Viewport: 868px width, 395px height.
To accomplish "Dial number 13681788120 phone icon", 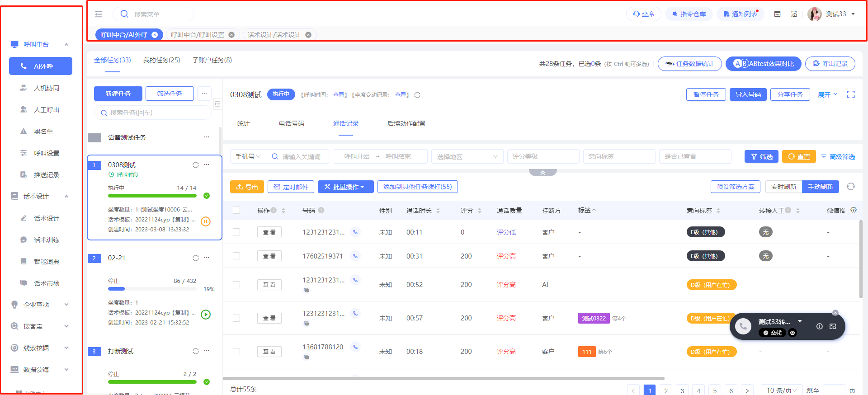I will [355, 347].
